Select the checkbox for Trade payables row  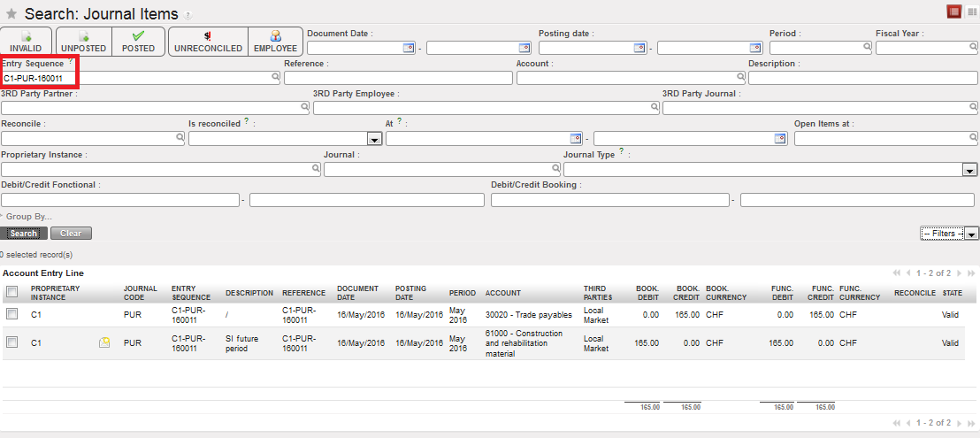[11, 314]
